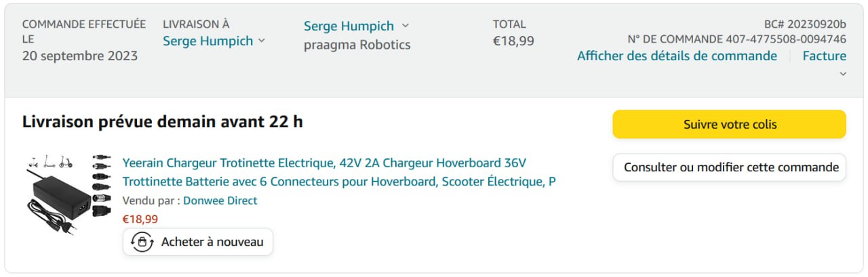Open the Yeerain Chargeur Trotinette product title link
The width and height of the screenshot is (868, 277).
point(339,172)
